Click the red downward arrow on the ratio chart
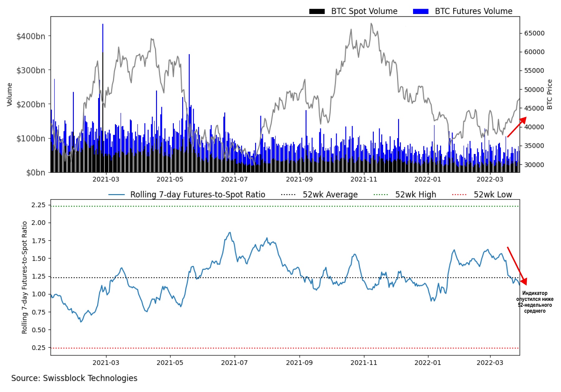 [x=517, y=266]
